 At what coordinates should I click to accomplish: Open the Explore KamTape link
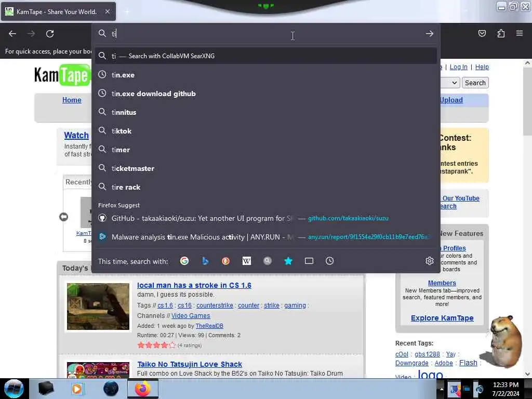442,318
